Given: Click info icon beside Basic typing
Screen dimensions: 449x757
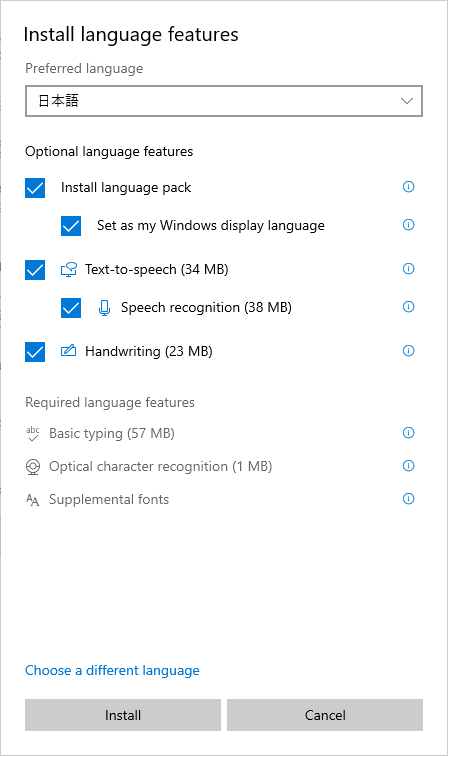Looking at the screenshot, I should [x=408, y=433].
